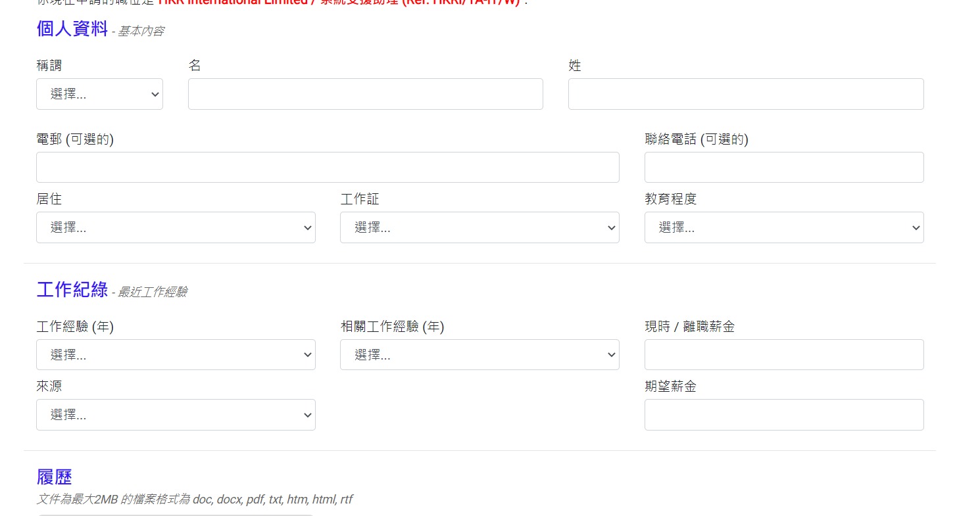Click the 電郵 email input field
The height and width of the screenshot is (516, 980).
tap(328, 167)
